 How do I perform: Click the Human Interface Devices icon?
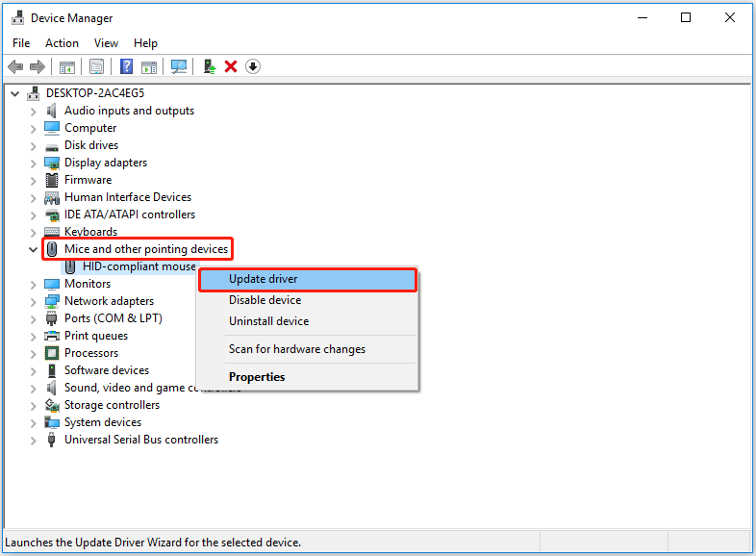(x=52, y=198)
